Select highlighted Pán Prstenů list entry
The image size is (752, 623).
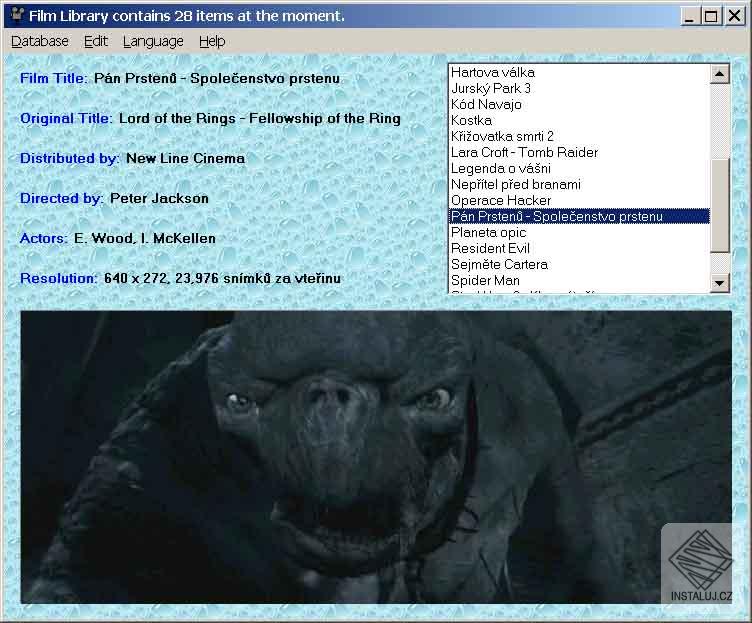[x=579, y=216]
